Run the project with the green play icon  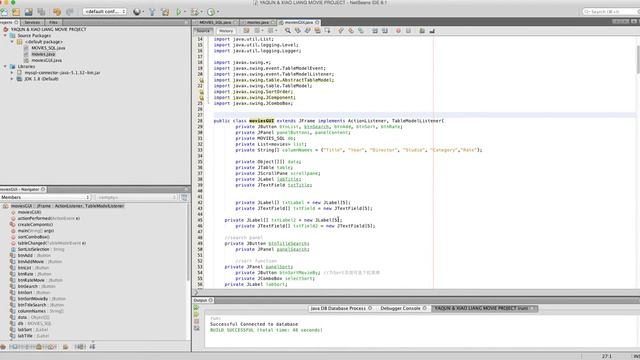point(178,12)
